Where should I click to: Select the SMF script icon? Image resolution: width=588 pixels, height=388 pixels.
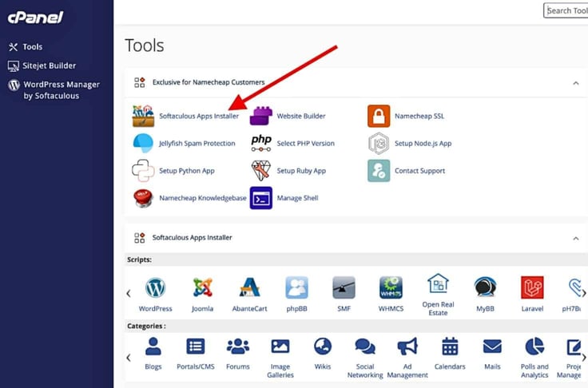click(344, 287)
